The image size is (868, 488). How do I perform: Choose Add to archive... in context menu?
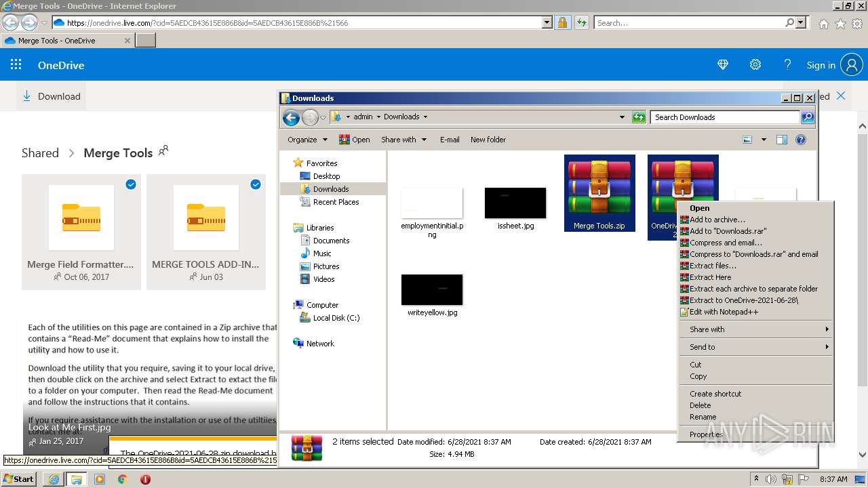tap(755, 220)
